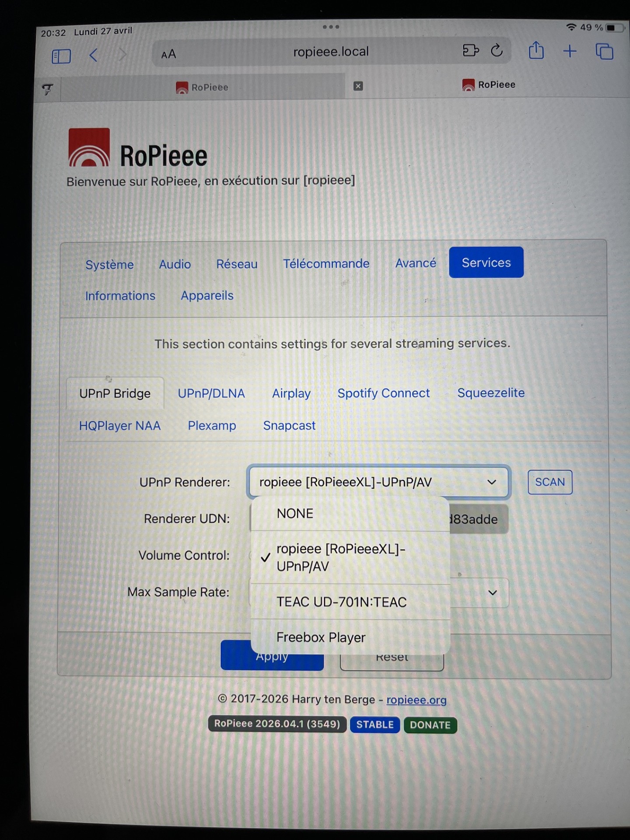Go back to the previous page
630x840 pixels.
(93, 55)
